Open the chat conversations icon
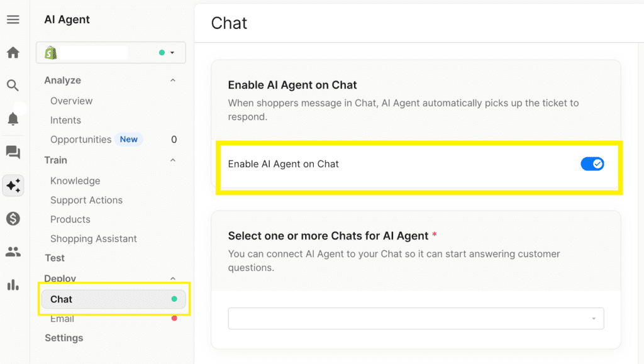 click(x=13, y=152)
